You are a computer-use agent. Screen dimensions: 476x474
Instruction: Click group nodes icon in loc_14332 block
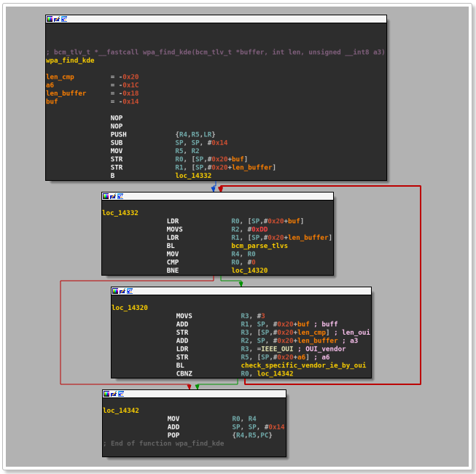tap(120, 196)
